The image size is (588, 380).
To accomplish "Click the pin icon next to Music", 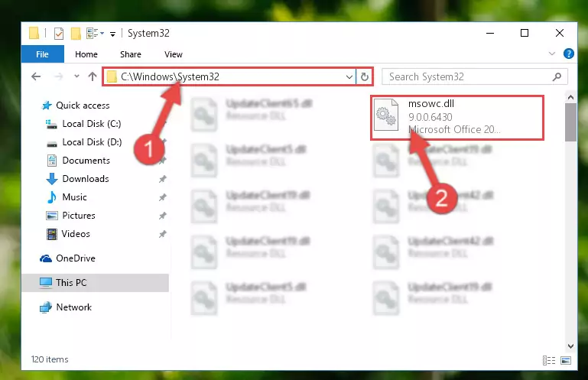I will coord(162,197).
